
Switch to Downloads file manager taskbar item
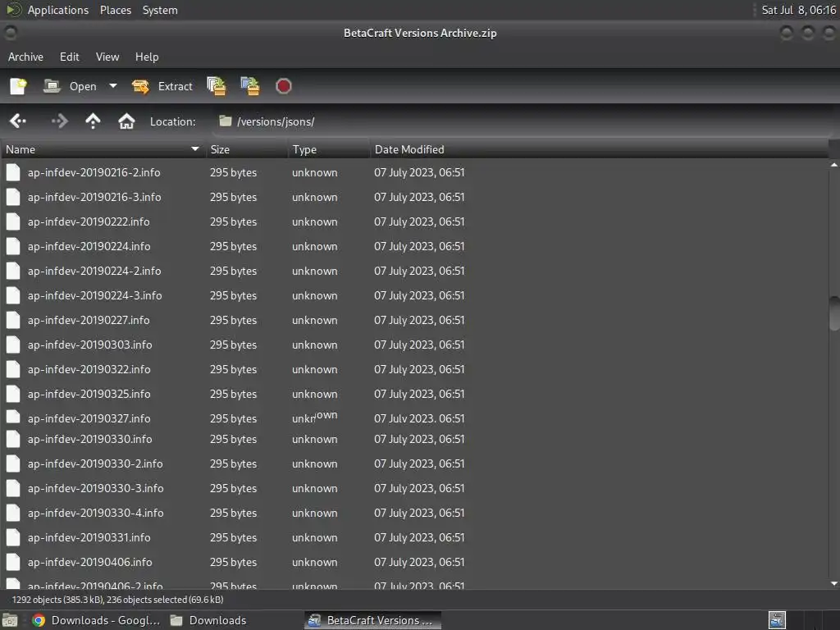[x=209, y=620]
